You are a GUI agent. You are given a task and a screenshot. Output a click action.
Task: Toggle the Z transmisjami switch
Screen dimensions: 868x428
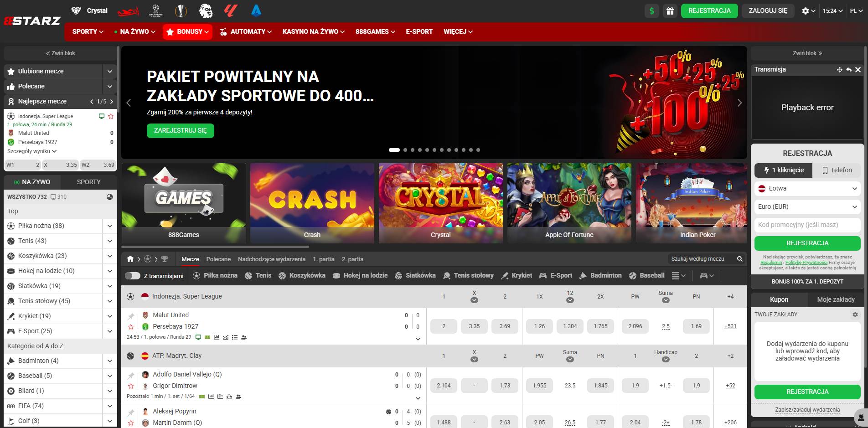pyautogui.click(x=133, y=276)
